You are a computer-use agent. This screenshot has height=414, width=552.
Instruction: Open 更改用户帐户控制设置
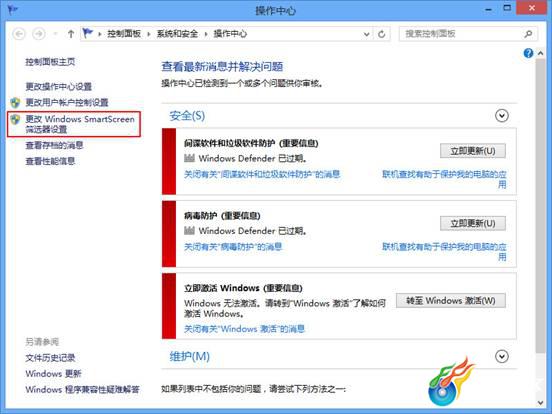click(67, 102)
